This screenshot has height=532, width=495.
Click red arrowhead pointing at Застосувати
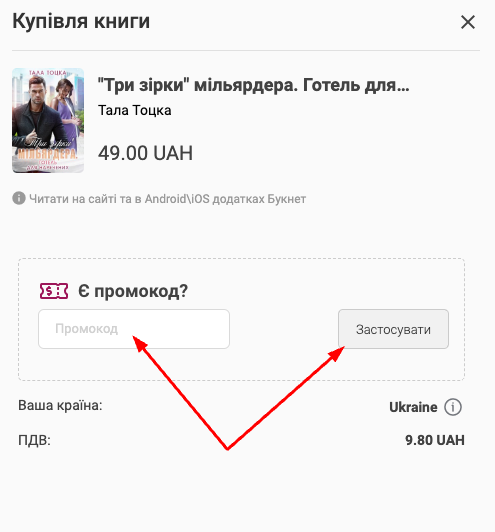[337, 354]
